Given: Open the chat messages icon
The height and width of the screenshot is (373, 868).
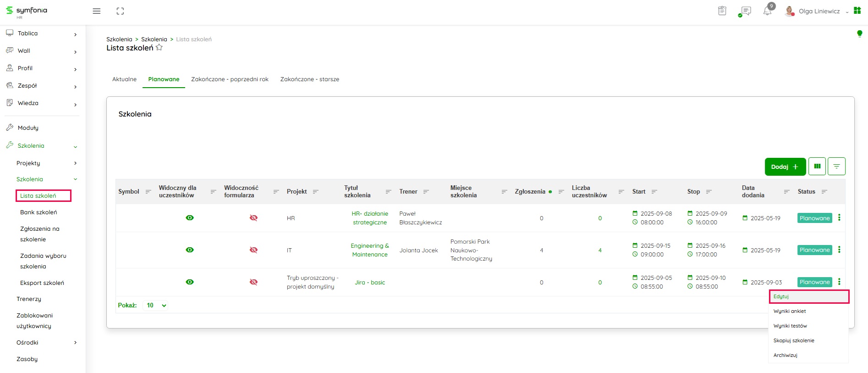Looking at the screenshot, I should pos(746,11).
